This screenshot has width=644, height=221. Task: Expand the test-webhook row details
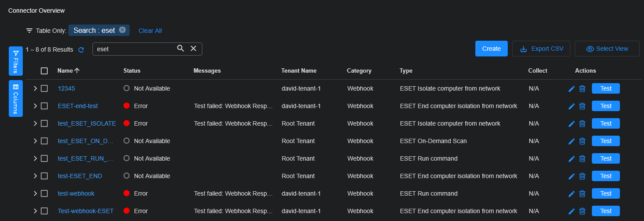(x=35, y=193)
